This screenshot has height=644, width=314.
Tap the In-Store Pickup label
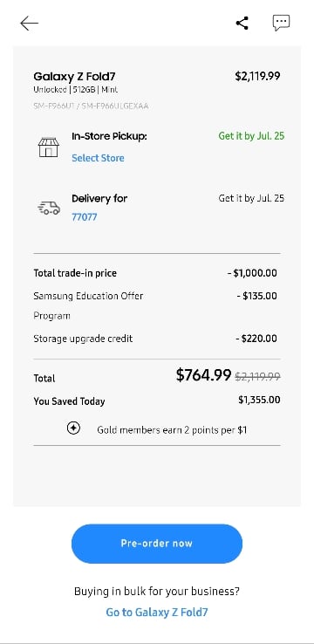coord(109,137)
